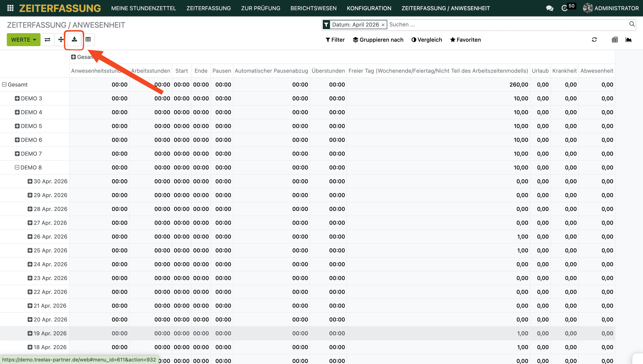Remove the Datum April 2026 filter

tap(383, 25)
